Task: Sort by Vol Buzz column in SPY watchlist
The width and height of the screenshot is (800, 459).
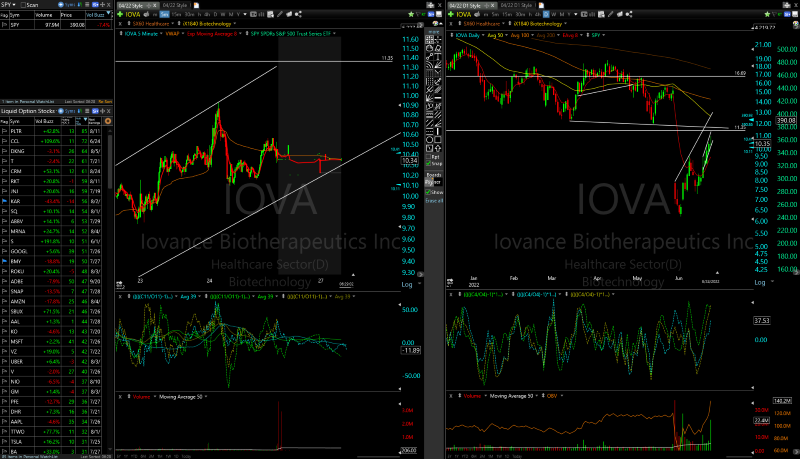Action: [96, 15]
